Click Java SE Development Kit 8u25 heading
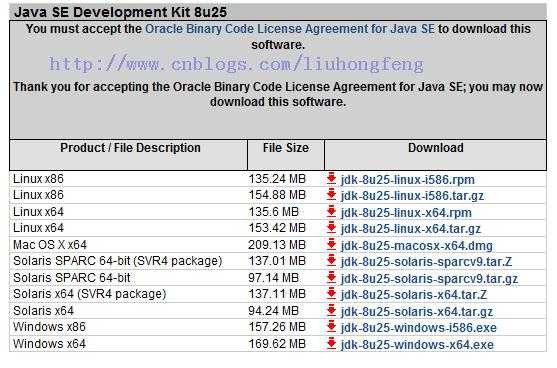557x368 pixels. click(x=120, y=12)
